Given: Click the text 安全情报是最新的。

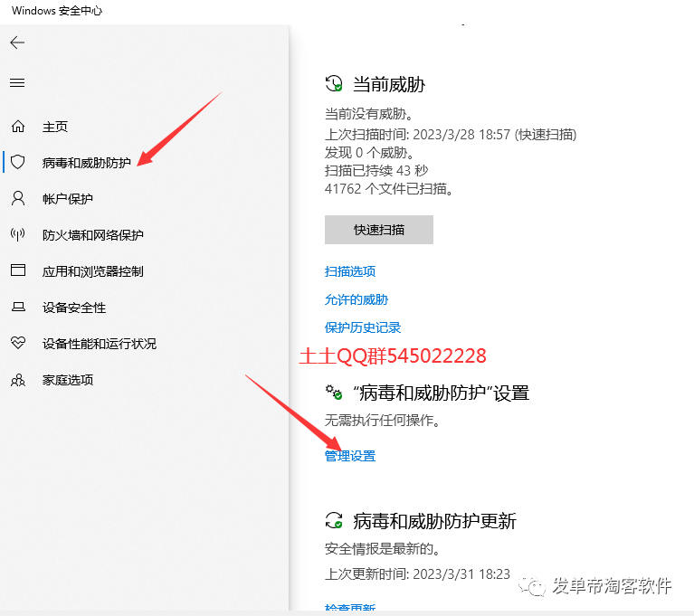Looking at the screenshot, I should pos(383,549).
